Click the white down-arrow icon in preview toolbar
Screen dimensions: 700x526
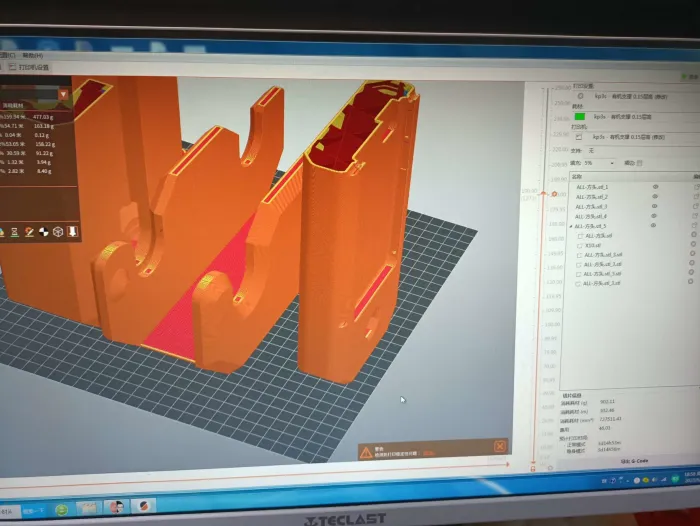click(73, 232)
